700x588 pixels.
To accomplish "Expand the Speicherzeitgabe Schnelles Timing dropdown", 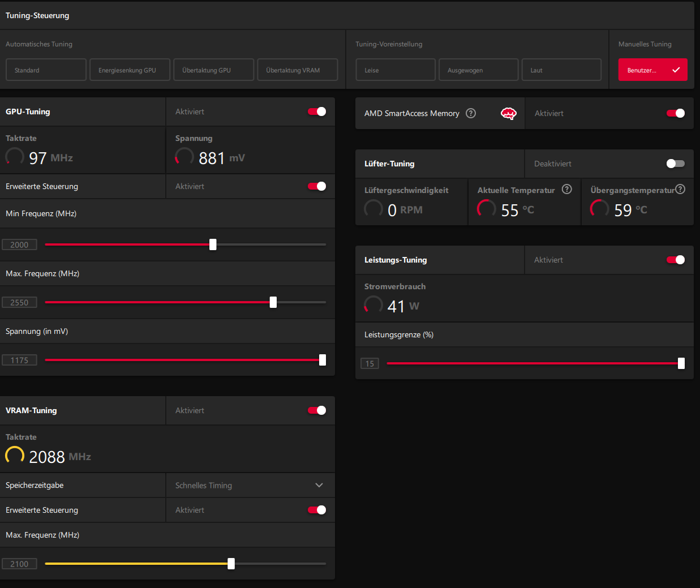I will [251, 486].
